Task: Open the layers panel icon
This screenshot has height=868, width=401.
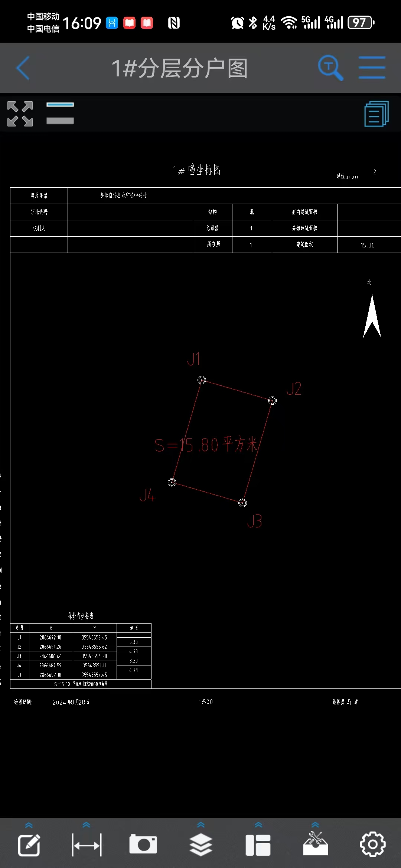Action: point(201,845)
